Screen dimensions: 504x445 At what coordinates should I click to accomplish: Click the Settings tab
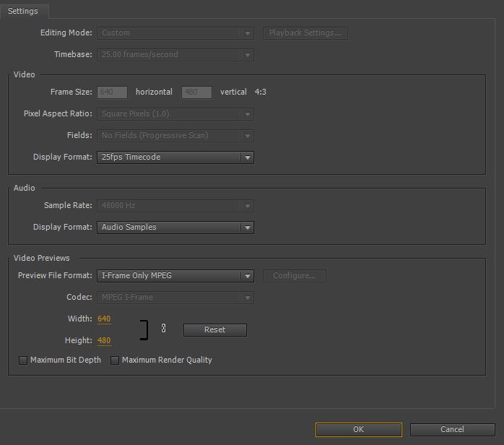pos(23,11)
